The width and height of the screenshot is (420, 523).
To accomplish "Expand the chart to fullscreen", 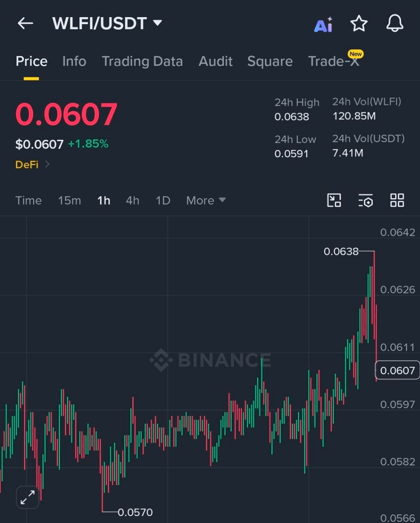I will click(x=27, y=497).
